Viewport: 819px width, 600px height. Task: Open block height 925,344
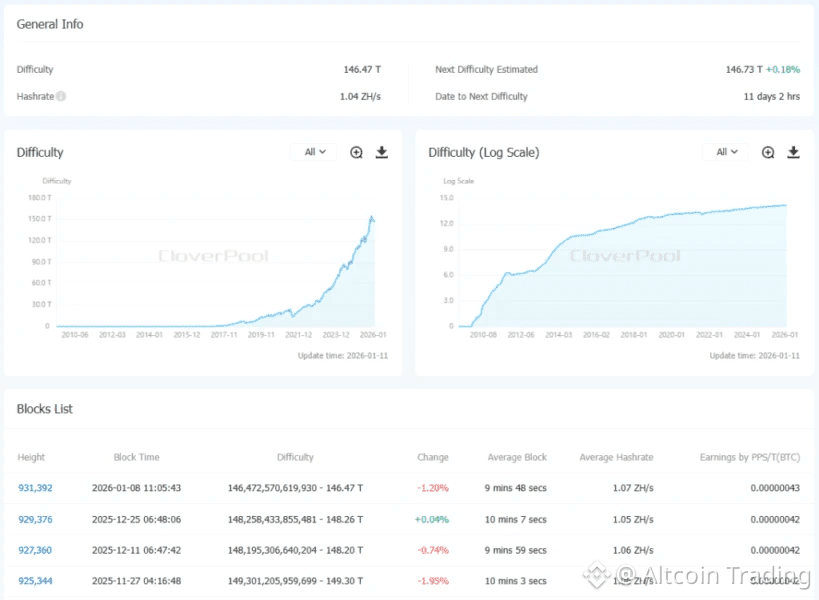pyautogui.click(x=35, y=581)
